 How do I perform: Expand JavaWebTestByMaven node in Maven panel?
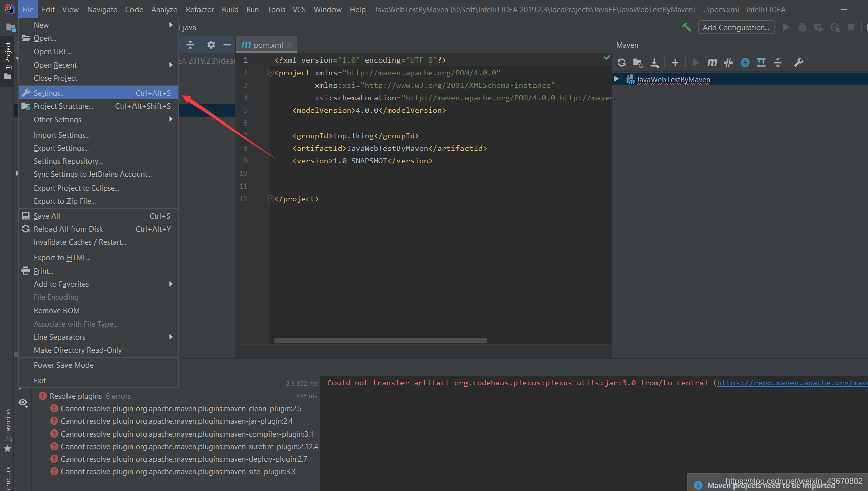point(616,79)
